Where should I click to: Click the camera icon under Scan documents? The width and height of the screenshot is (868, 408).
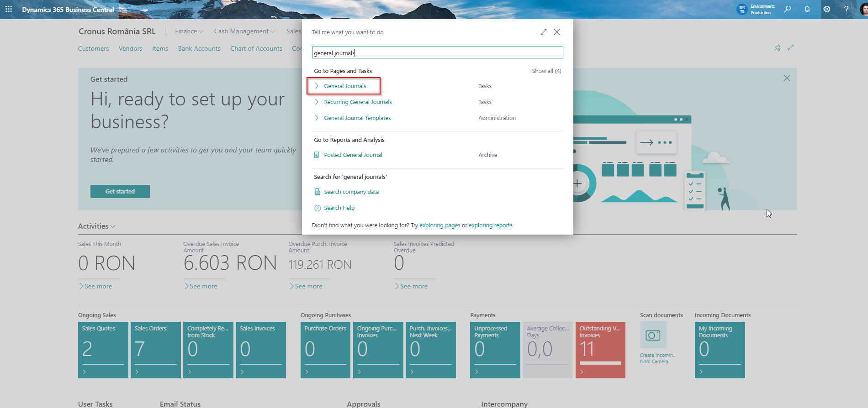[653, 335]
